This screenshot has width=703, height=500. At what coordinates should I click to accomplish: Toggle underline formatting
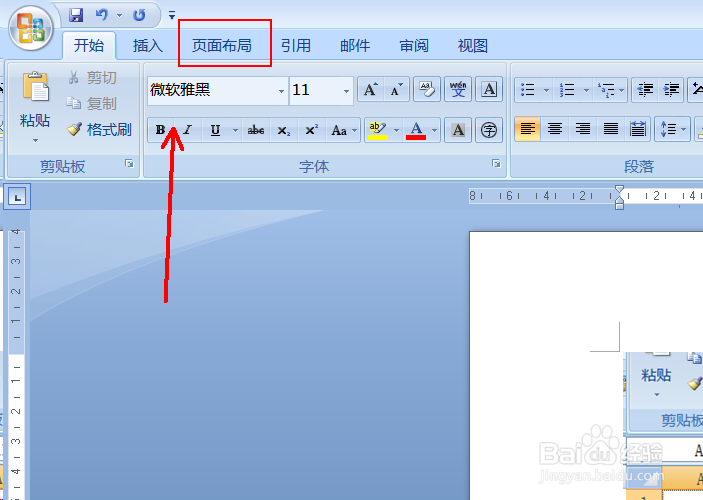(x=215, y=130)
